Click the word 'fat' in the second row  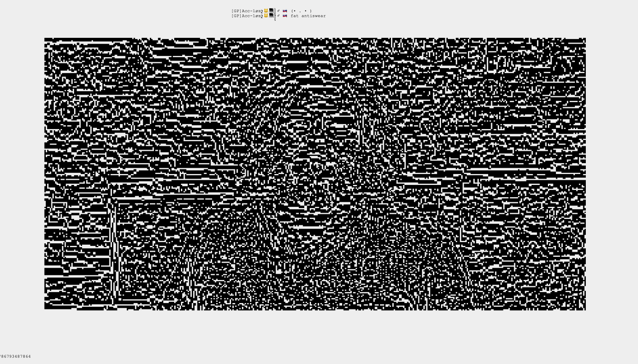295,16
